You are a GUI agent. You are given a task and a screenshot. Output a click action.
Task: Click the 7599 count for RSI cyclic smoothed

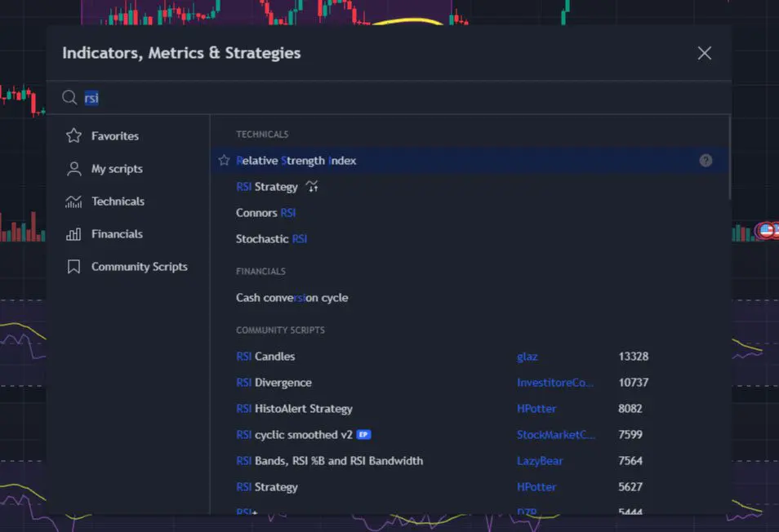(630, 435)
